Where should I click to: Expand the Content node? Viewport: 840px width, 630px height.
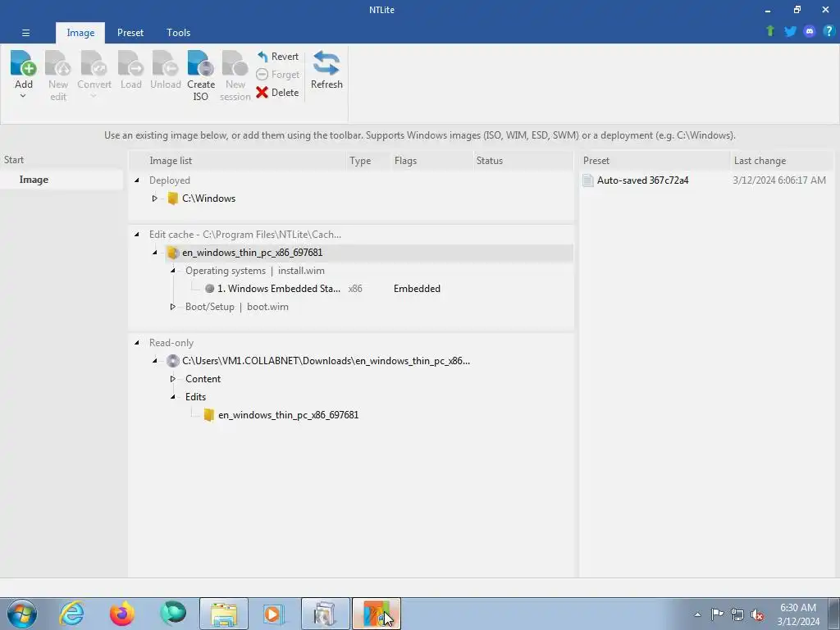coord(173,379)
